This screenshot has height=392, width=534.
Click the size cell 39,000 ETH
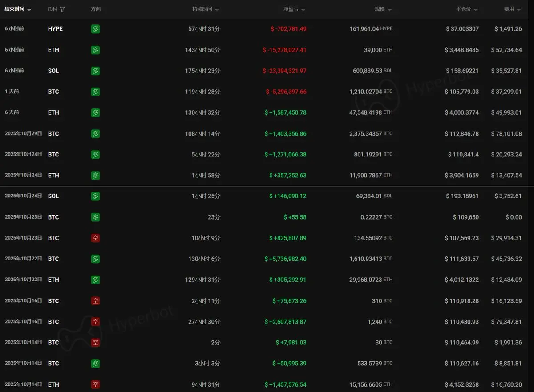click(x=378, y=50)
